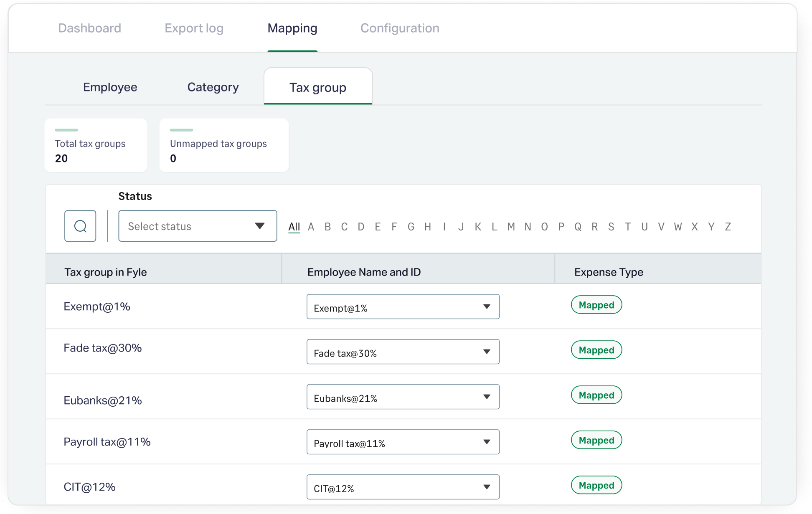The image size is (812, 514).
Task: Click the Total tax groups card
Action: pyautogui.click(x=96, y=145)
